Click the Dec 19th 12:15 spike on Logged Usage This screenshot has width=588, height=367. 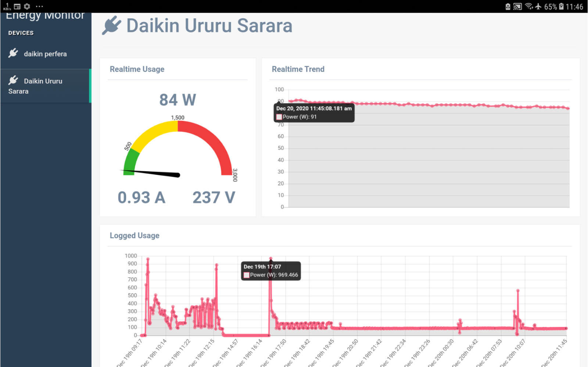pos(216,265)
